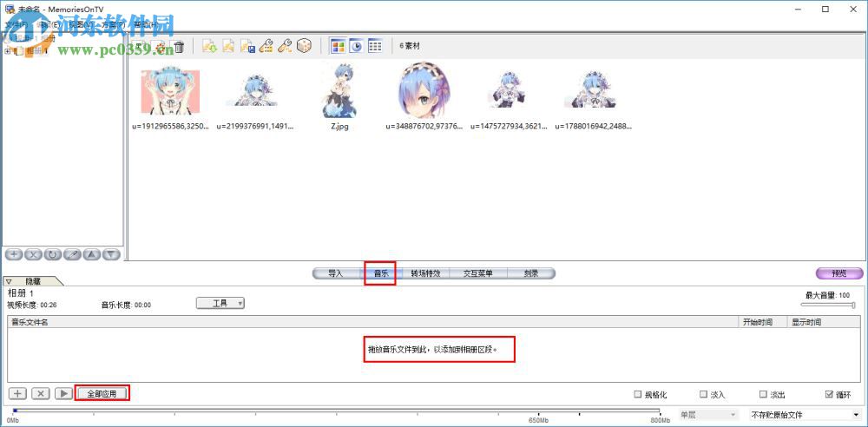Switch to colorful thumbnail view mode

pyautogui.click(x=338, y=47)
